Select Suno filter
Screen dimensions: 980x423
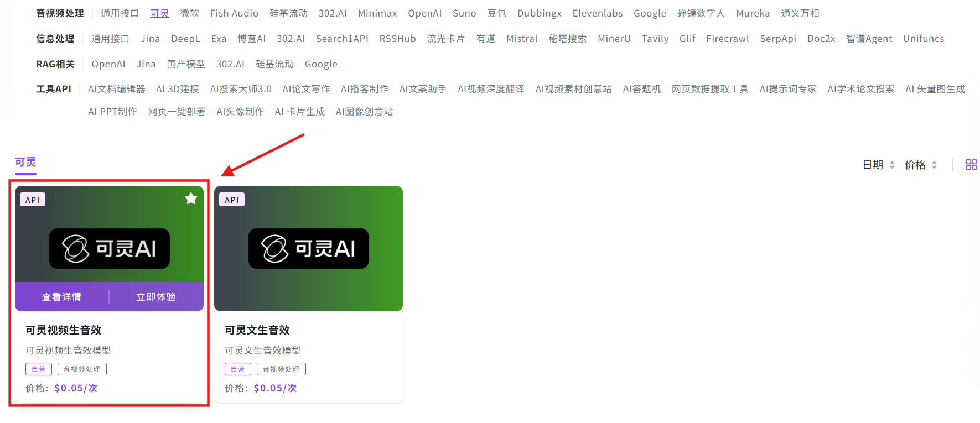(464, 13)
